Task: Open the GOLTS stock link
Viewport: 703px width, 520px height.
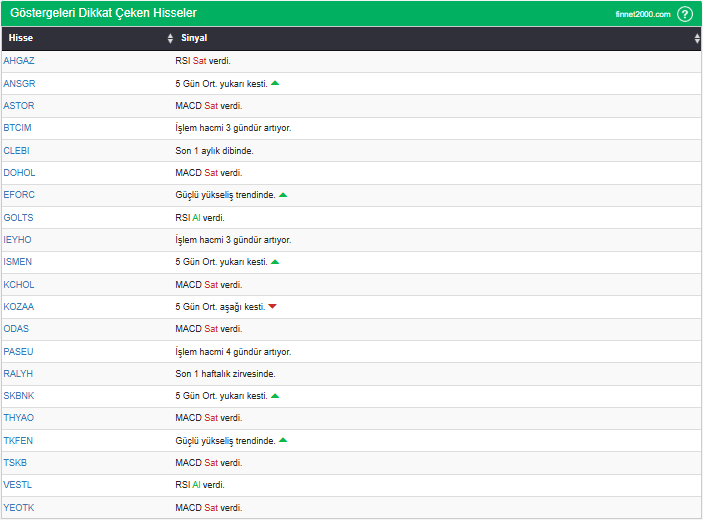Action: [19, 217]
